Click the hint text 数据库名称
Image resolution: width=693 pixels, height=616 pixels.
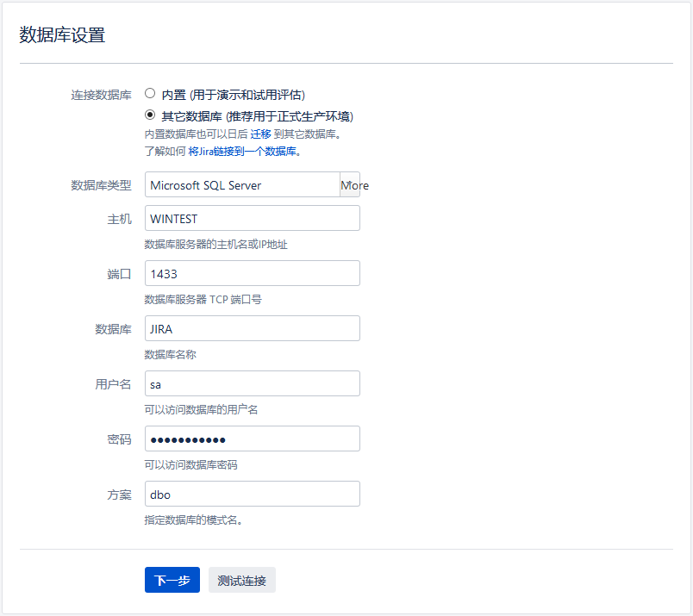pyautogui.click(x=170, y=355)
